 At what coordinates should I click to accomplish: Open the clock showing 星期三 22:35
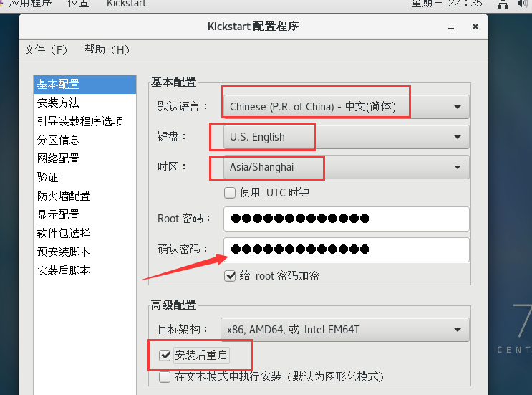pos(447,4)
